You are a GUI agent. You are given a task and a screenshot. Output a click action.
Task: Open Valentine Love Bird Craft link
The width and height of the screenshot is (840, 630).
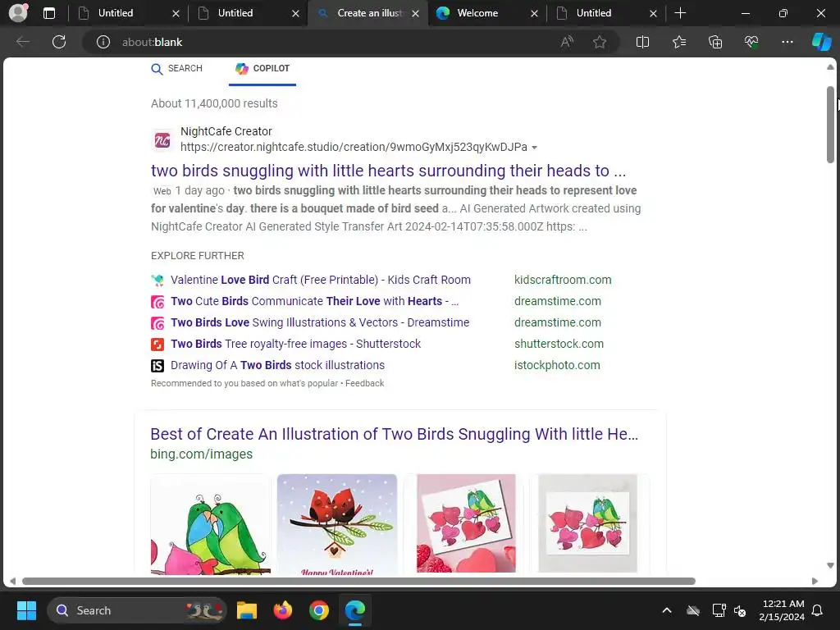click(x=321, y=280)
